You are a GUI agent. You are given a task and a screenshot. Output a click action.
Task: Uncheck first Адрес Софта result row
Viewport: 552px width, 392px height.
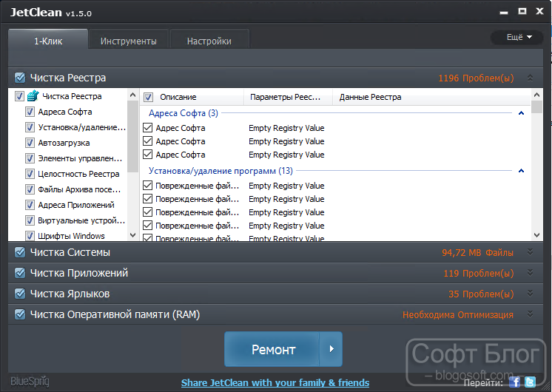pos(147,128)
